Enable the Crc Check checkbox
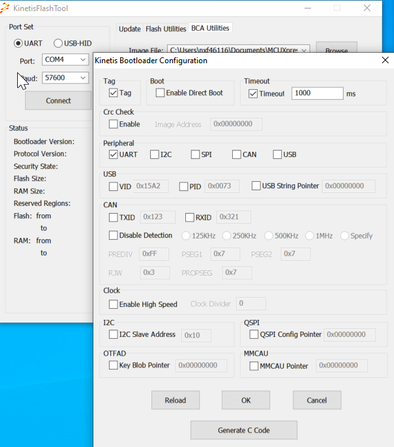Viewport: 394px width, 447px height. tap(113, 124)
